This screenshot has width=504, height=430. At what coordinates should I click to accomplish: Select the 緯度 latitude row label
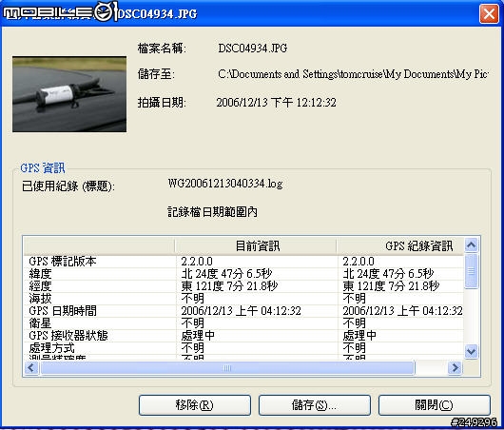coord(40,274)
